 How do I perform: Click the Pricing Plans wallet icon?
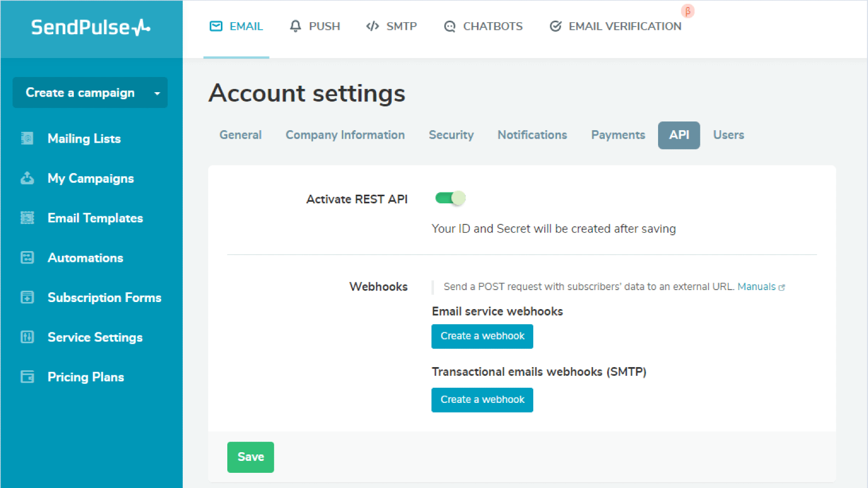coord(27,377)
